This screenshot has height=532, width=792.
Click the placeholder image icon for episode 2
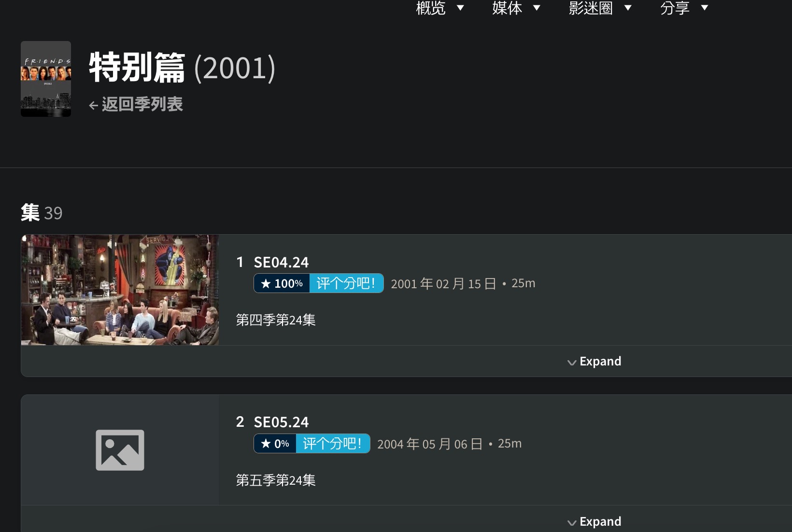click(120, 450)
